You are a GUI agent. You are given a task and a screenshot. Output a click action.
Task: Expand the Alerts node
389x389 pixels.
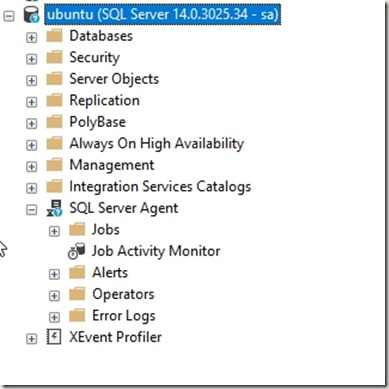[x=54, y=274]
